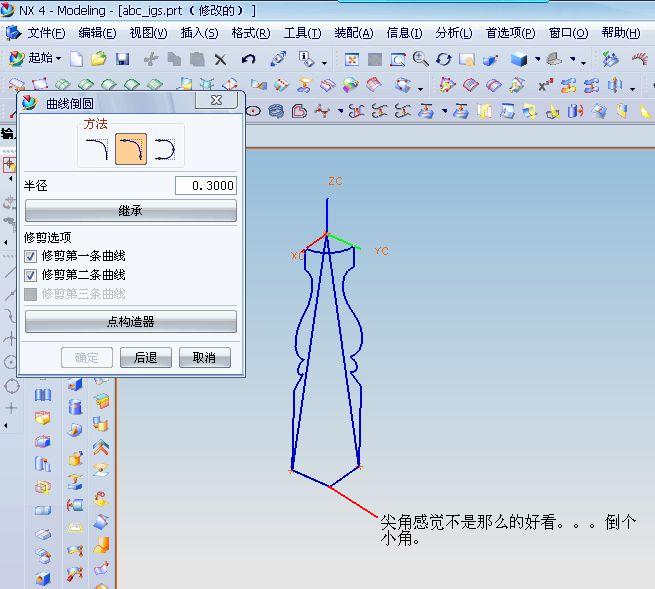Viewport: 655px width, 589px height.
Task: Close the 曲线倒圆 dialog
Action: point(216,100)
